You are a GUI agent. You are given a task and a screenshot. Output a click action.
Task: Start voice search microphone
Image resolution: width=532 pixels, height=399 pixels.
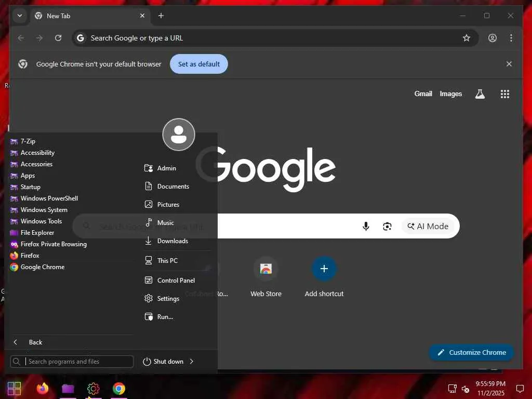(x=366, y=227)
